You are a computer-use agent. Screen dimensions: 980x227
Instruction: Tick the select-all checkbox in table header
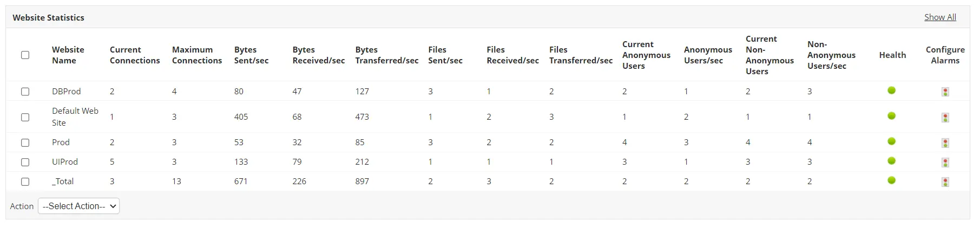(25, 55)
